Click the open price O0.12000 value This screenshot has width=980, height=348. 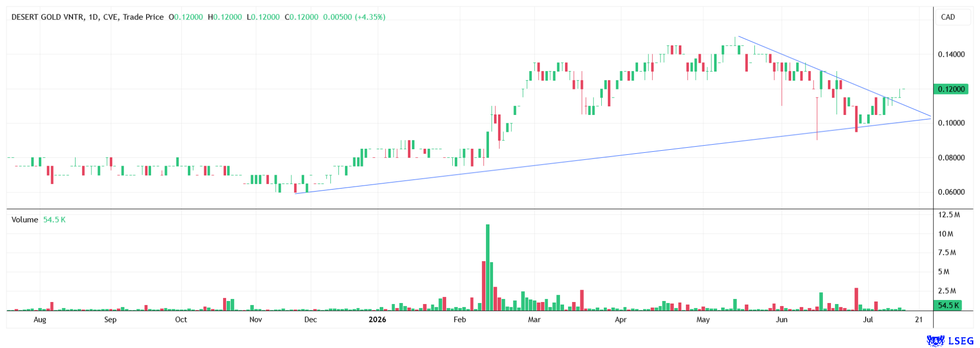tap(186, 17)
